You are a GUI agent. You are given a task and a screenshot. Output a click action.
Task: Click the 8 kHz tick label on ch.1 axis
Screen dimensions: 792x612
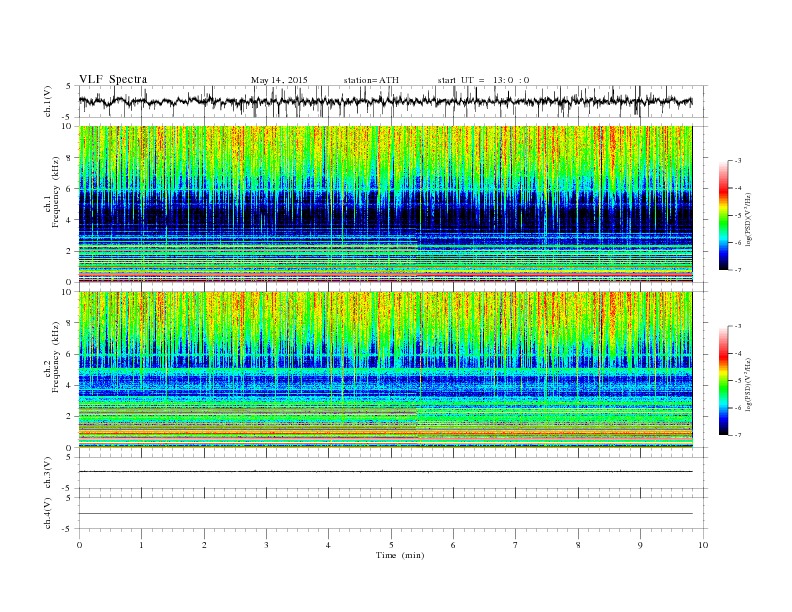pyautogui.click(x=70, y=158)
